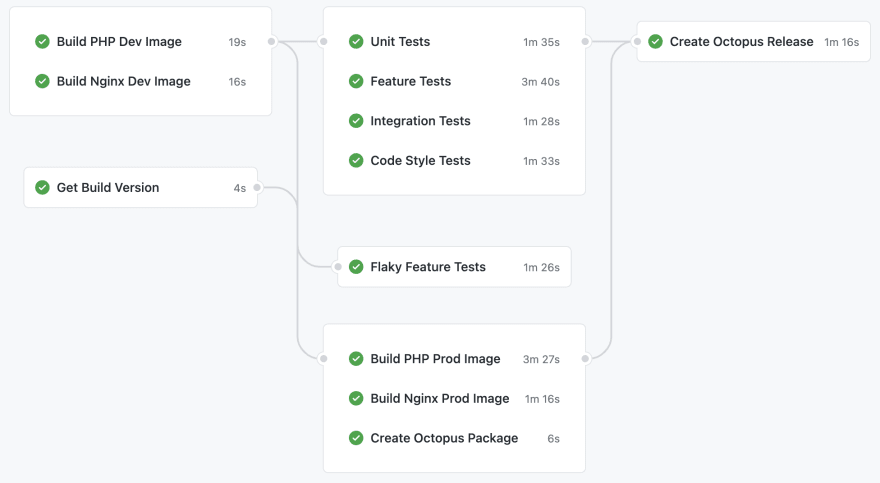
Task: Click the input connector dot of Flaky Feature Tests
Action: (337, 267)
